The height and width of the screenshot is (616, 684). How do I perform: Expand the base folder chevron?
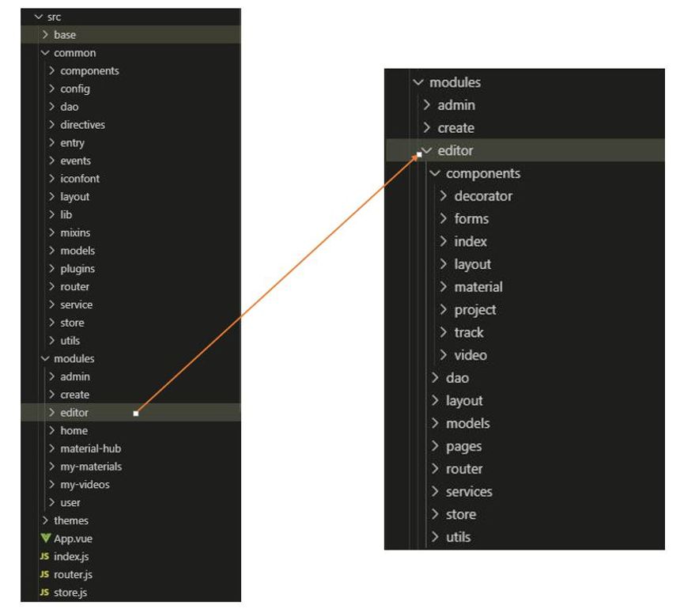(x=45, y=35)
